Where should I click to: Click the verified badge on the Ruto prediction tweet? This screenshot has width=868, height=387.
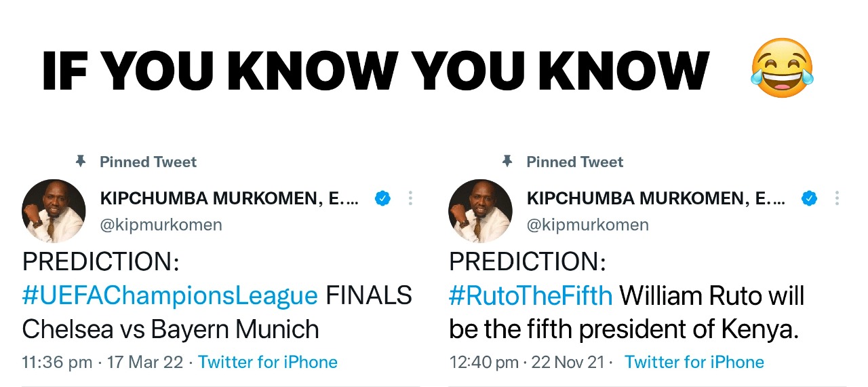(809, 198)
